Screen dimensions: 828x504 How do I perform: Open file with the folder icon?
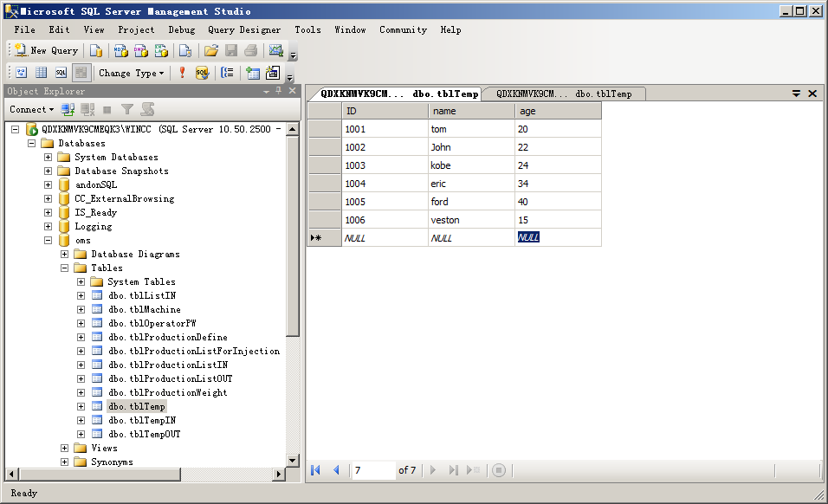click(x=211, y=51)
